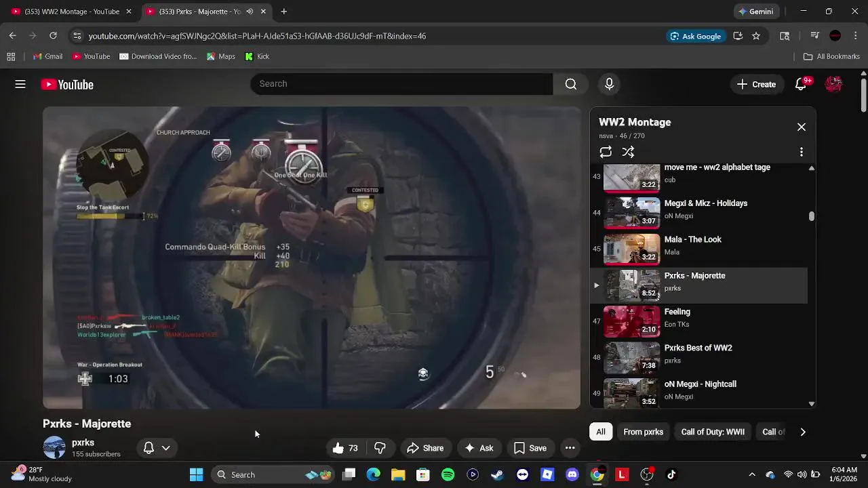Click the search magnifier button
Screen dimensions: 868x488
point(571,84)
